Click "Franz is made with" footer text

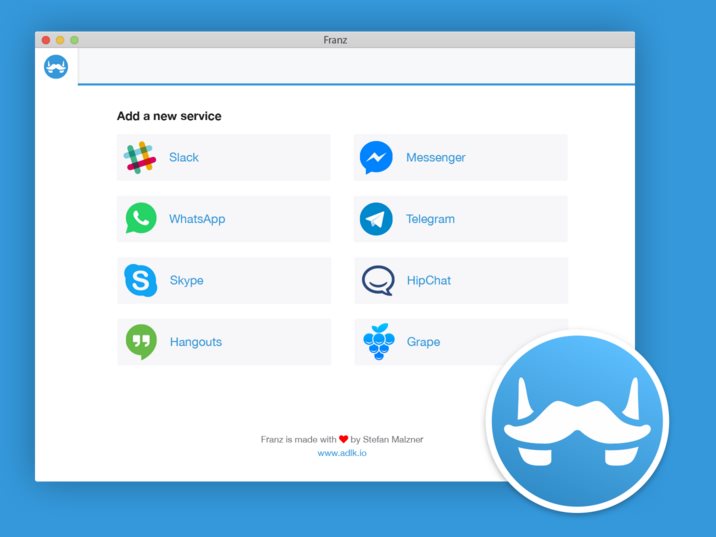[298, 439]
